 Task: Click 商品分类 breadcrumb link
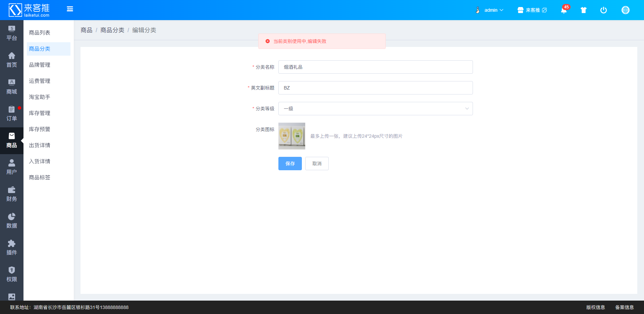point(112,30)
